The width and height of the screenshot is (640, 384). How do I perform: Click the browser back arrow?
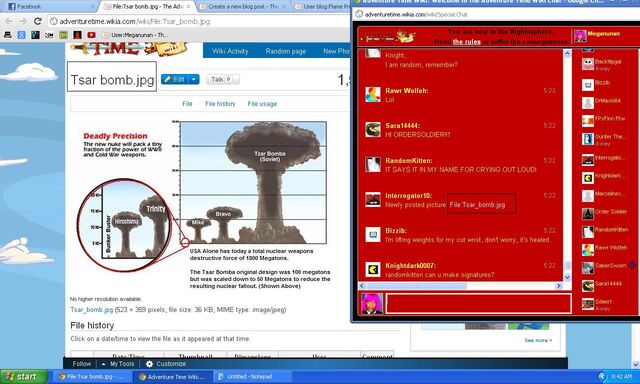point(9,21)
